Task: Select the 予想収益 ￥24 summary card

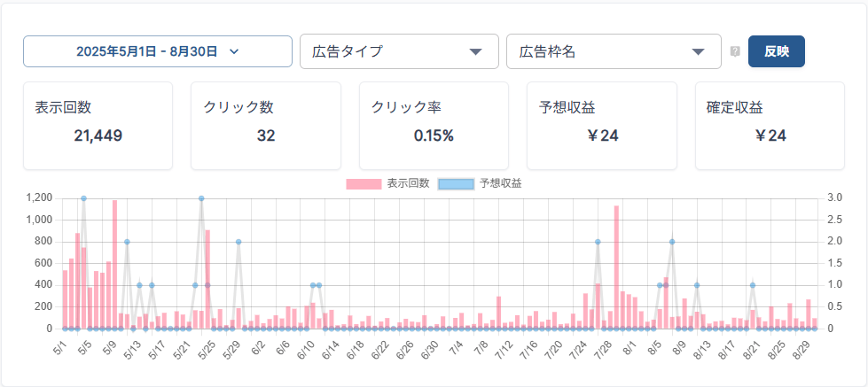Action: tap(602, 125)
